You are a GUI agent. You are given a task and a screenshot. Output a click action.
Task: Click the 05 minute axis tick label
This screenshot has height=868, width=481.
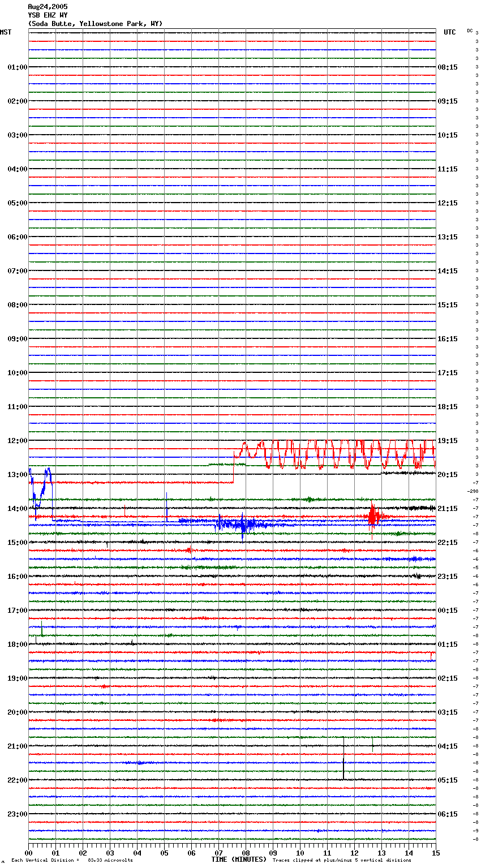point(164,853)
